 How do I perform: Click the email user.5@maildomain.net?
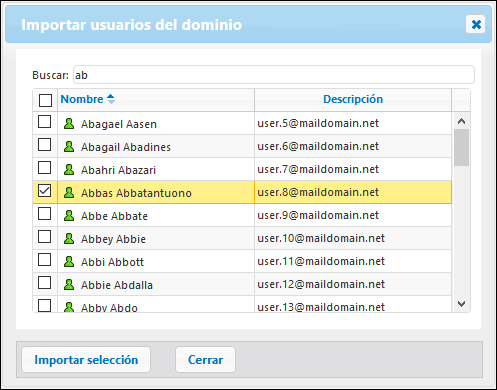coord(318,123)
